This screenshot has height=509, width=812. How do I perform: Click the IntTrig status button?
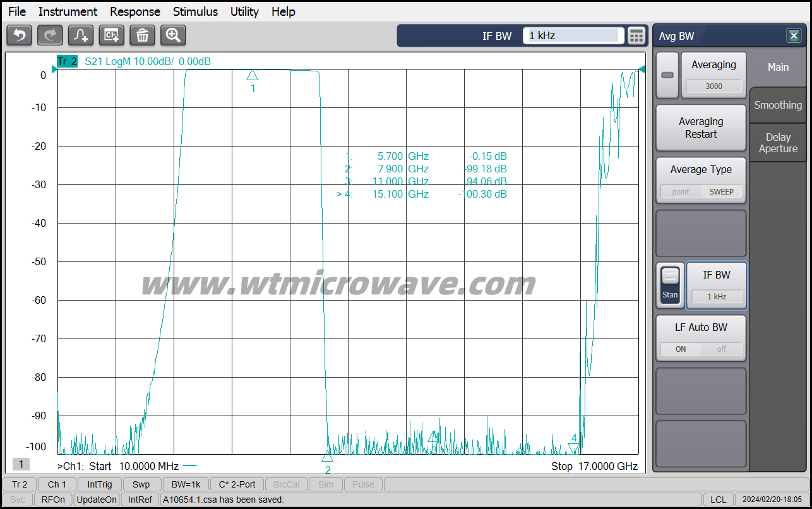[x=100, y=484]
